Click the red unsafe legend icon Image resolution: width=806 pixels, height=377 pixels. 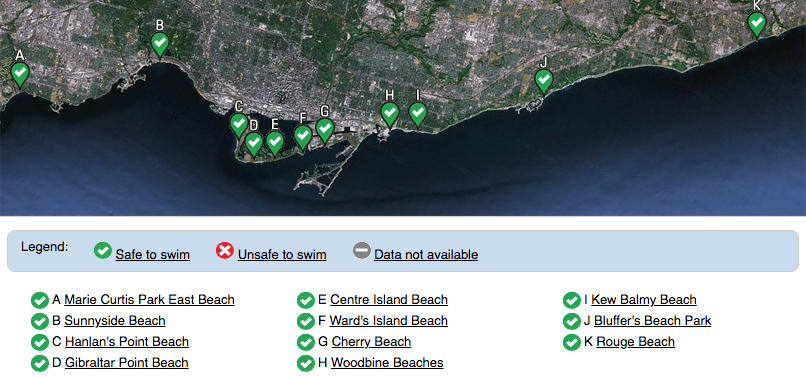(x=225, y=251)
